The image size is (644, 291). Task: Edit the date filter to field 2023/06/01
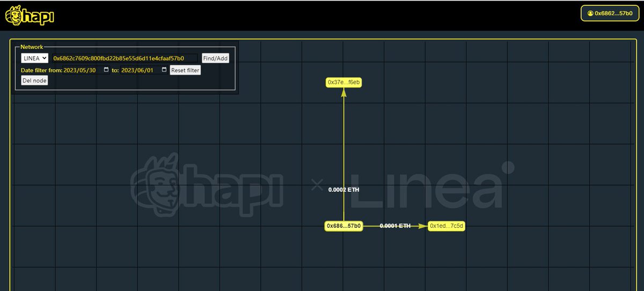144,70
